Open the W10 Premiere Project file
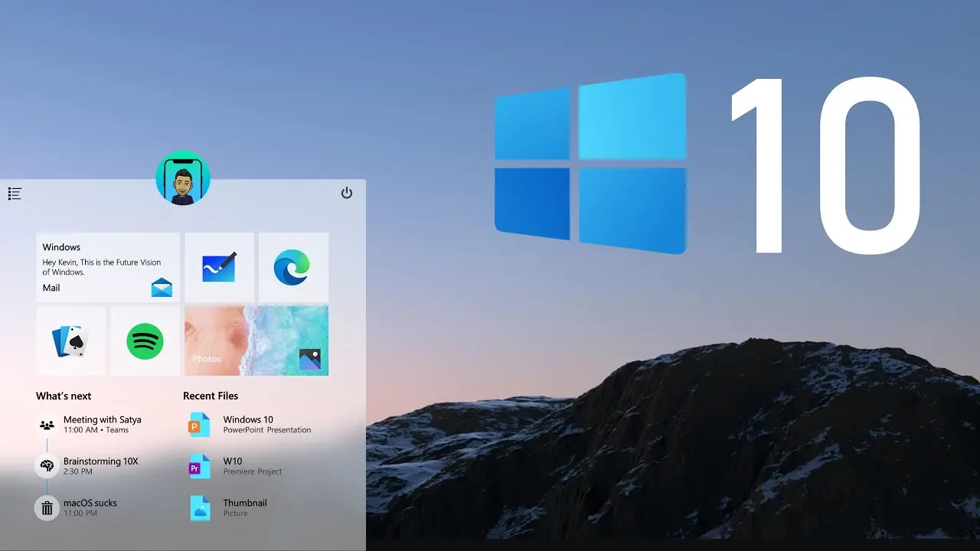The height and width of the screenshot is (551, 980). (237, 466)
